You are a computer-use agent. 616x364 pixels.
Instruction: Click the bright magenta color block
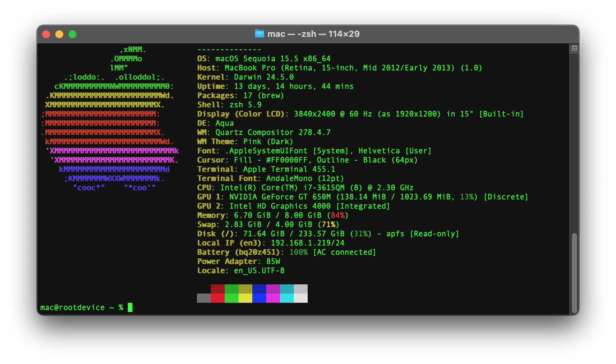(x=273, y=298)
